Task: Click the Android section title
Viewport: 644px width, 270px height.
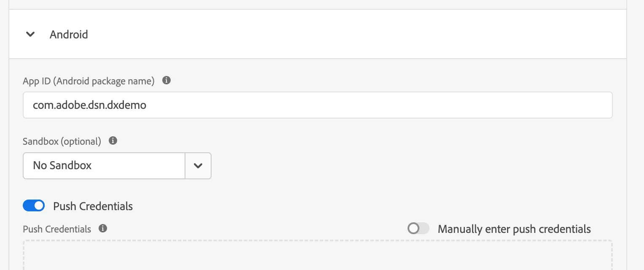Action: [x=69, y=34]
